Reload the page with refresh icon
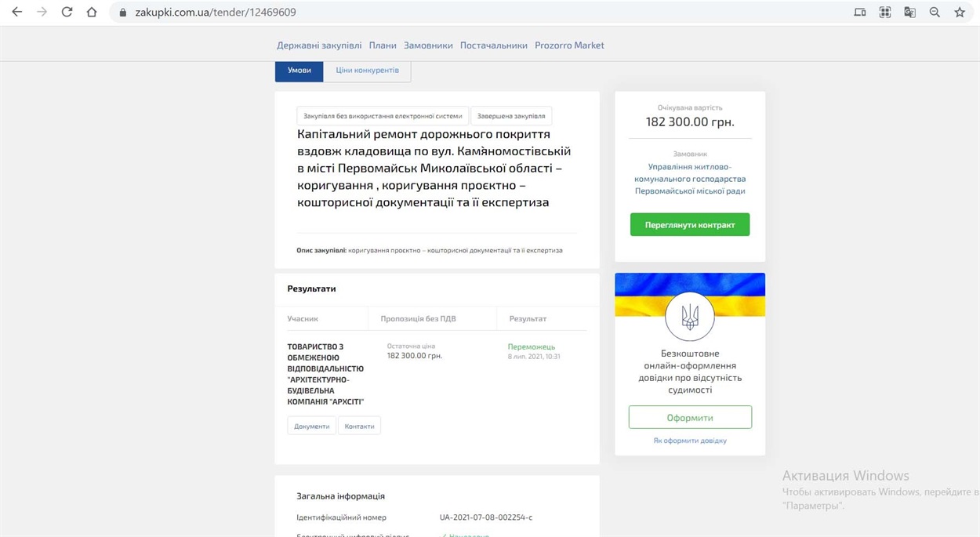 pyautogui.click(x=67, y=12)
